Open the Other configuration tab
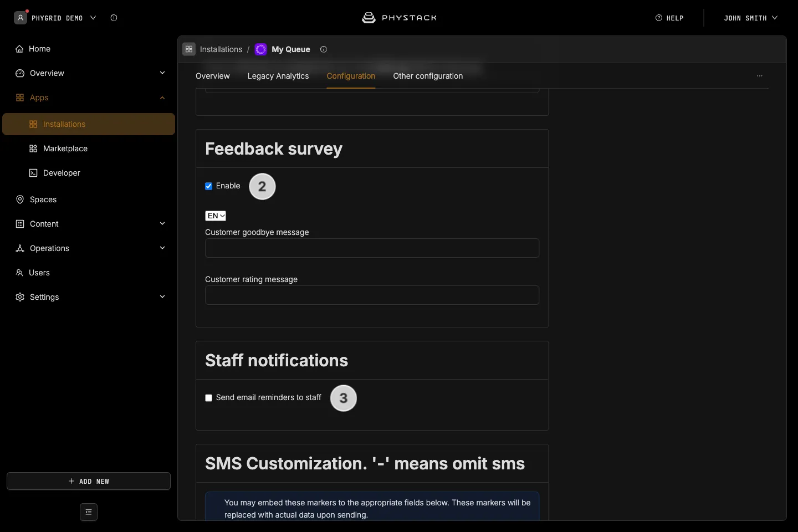Viewport: 798px width, 532px height. (428, 76)
